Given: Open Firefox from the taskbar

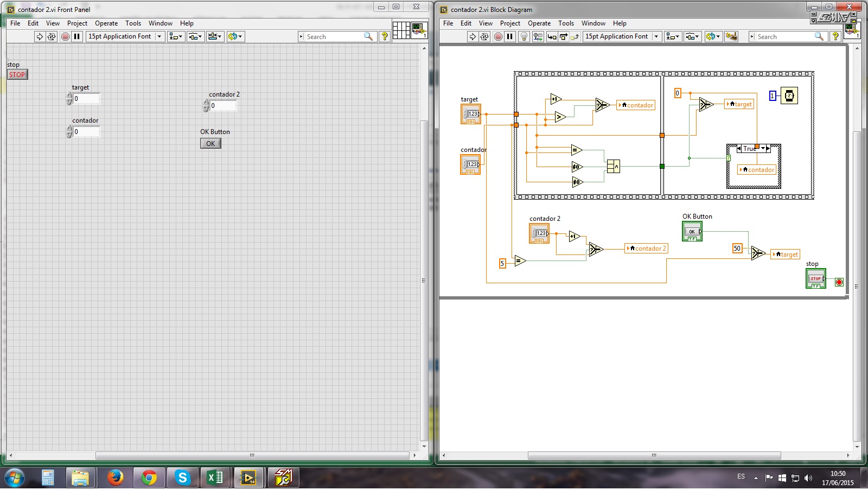Looking at the screenshot, I should tap(115, 478).
